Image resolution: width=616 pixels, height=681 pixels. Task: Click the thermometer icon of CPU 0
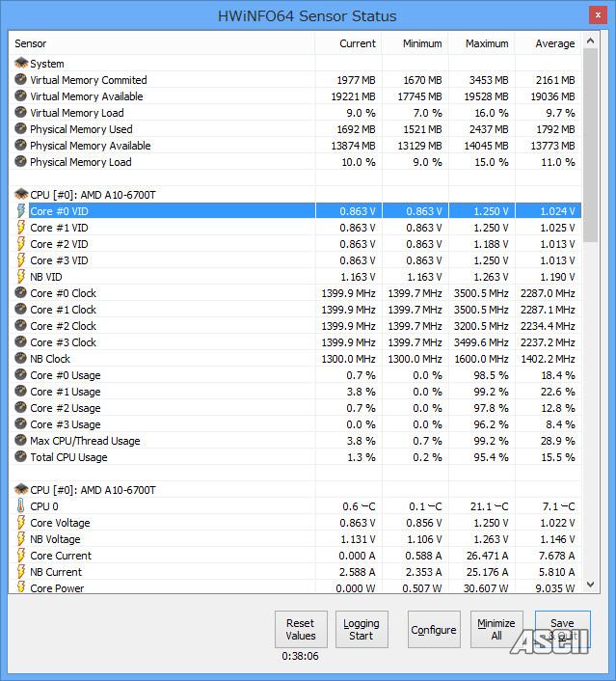[x=20, y=506]
